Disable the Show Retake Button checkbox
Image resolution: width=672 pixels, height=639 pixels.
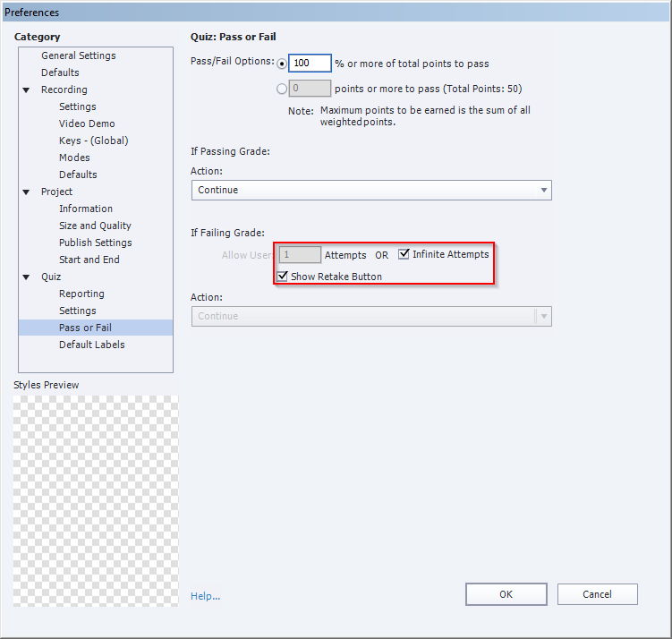(283, 277)
